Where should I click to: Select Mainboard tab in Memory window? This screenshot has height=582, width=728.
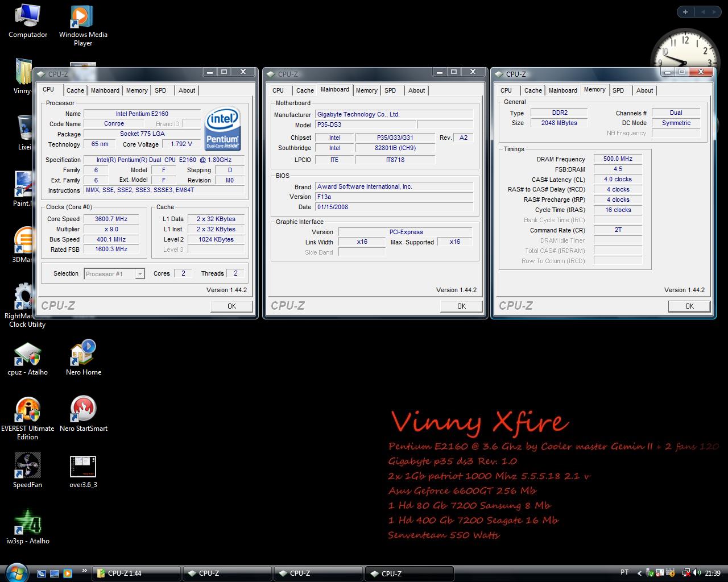563,90
